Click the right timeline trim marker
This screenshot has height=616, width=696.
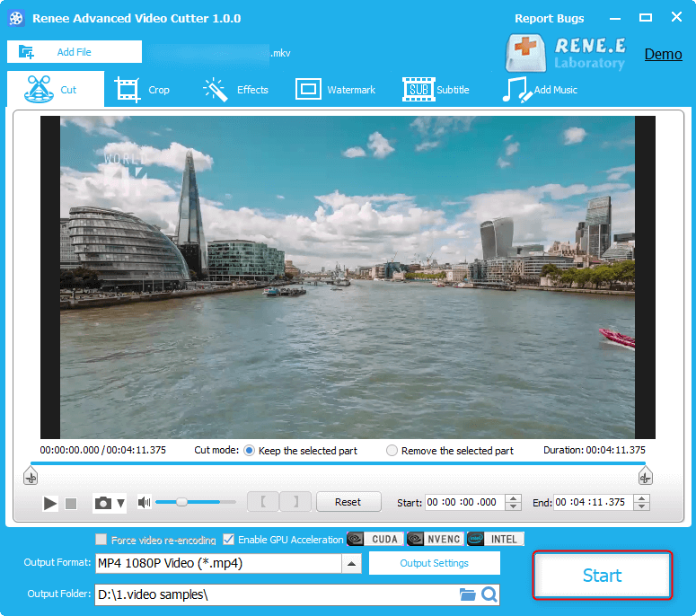pyautogui.click(x=645, y=476)
